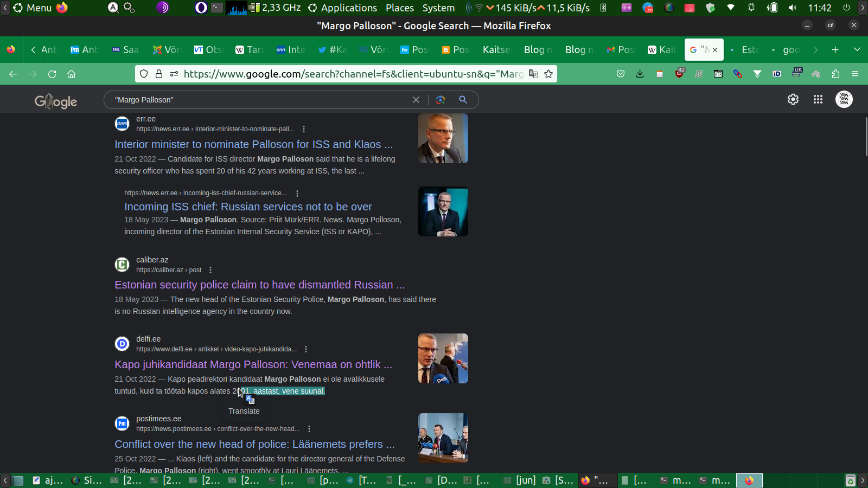Open 'Conflict over the new head of police' result
This screenshot has width=868, height=488.
pyautogui.click(x=254, y=444)
